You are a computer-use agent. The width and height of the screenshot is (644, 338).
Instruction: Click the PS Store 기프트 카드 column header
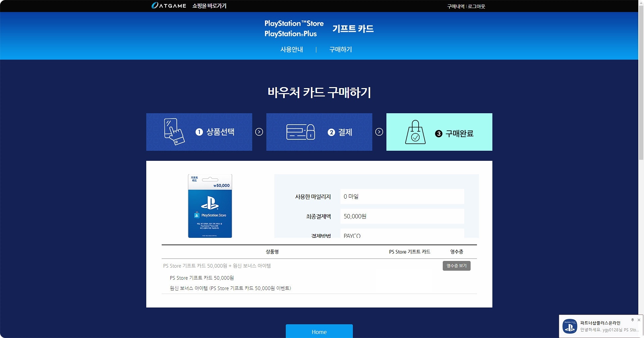(x=410, y=252)
